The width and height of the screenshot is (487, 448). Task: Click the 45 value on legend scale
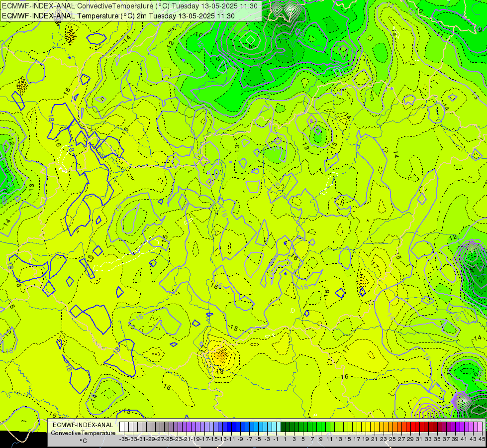(x=482, y=439)
